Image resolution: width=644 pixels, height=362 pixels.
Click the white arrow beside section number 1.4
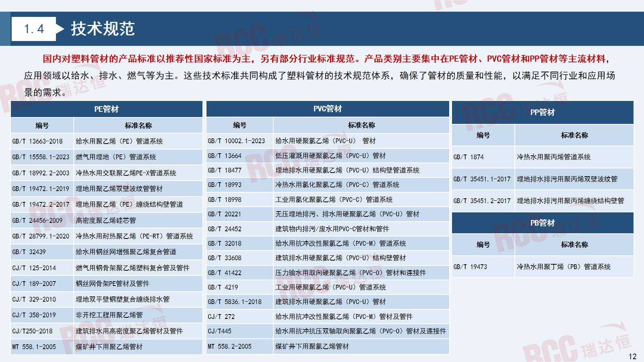[60, 29]
